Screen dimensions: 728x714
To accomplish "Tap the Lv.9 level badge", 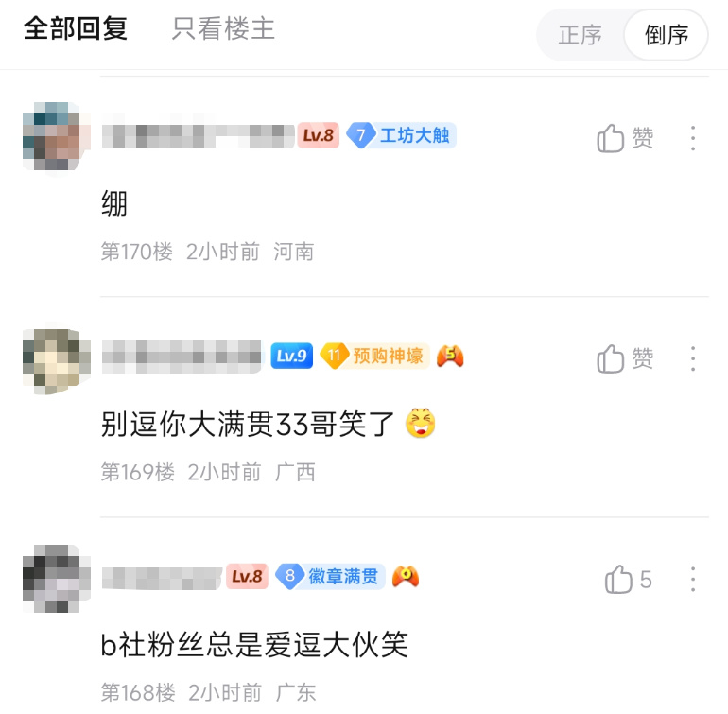I will point(291,356).
